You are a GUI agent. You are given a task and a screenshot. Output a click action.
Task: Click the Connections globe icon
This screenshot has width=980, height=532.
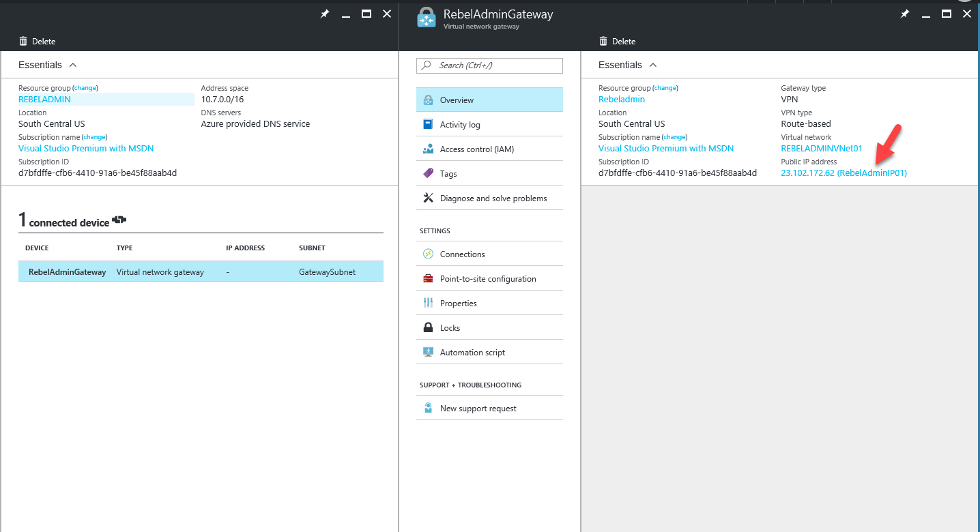(x=428, y=254)
